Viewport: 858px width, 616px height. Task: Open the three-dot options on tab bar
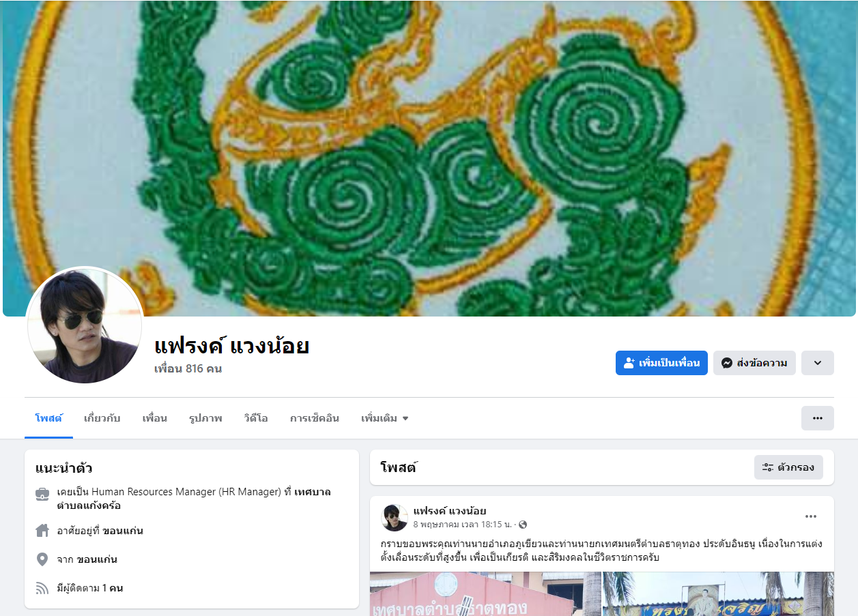[x=818, y=418]
